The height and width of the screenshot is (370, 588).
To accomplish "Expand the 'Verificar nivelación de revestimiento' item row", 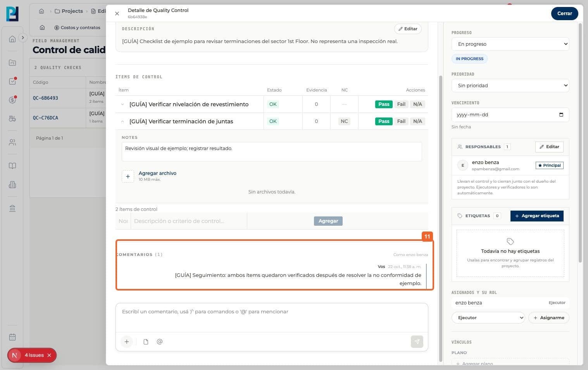I will [x=122, y=104].
